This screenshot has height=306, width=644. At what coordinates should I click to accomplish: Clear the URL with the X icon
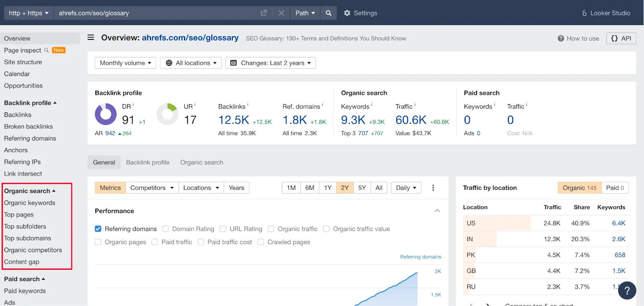[281, 13]
